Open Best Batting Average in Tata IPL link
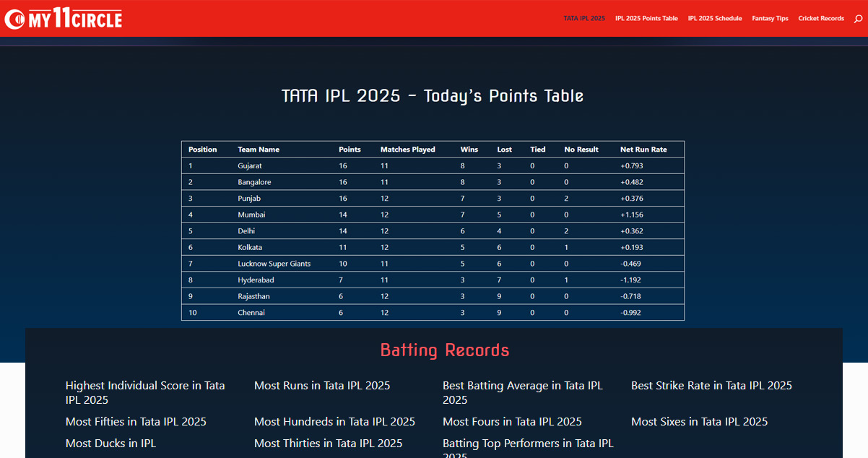The image size is (868, 458). coord(523,393)
